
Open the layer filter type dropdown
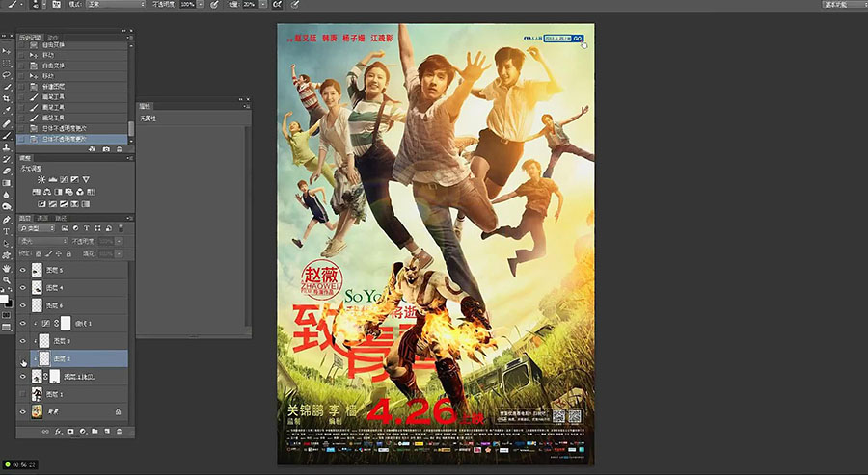coord(37,228)
